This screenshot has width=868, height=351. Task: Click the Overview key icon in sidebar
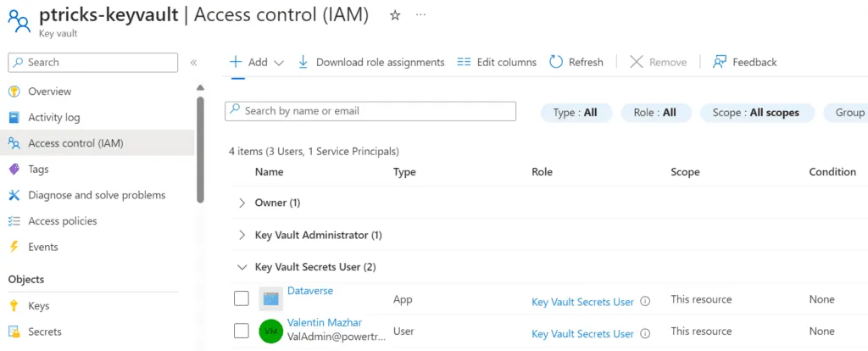click(14, 92)
